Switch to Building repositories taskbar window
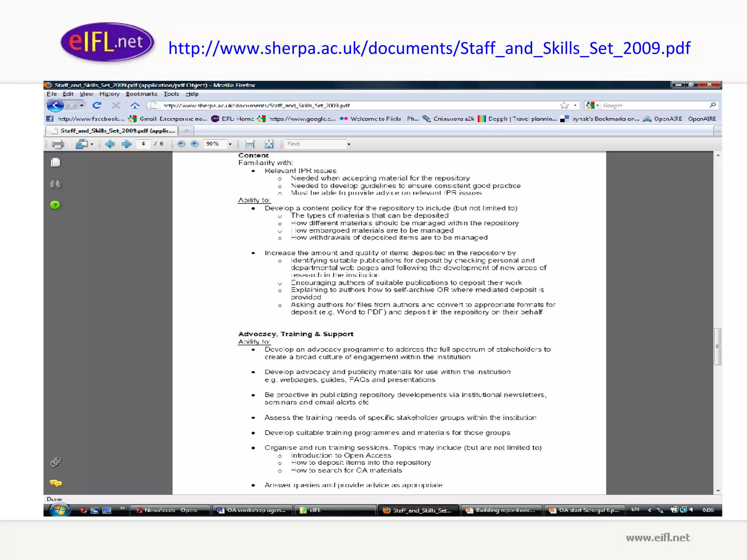 point(501,510)
